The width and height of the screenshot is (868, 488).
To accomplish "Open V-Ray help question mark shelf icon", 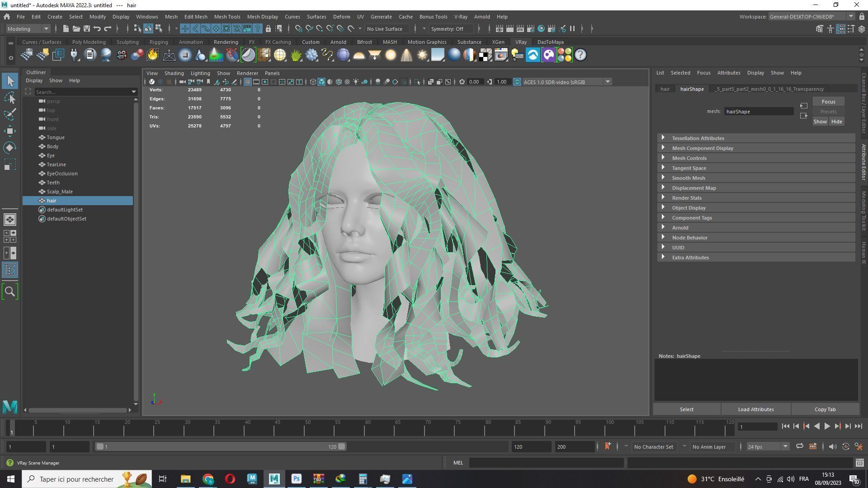I will (x=580, y=55).
